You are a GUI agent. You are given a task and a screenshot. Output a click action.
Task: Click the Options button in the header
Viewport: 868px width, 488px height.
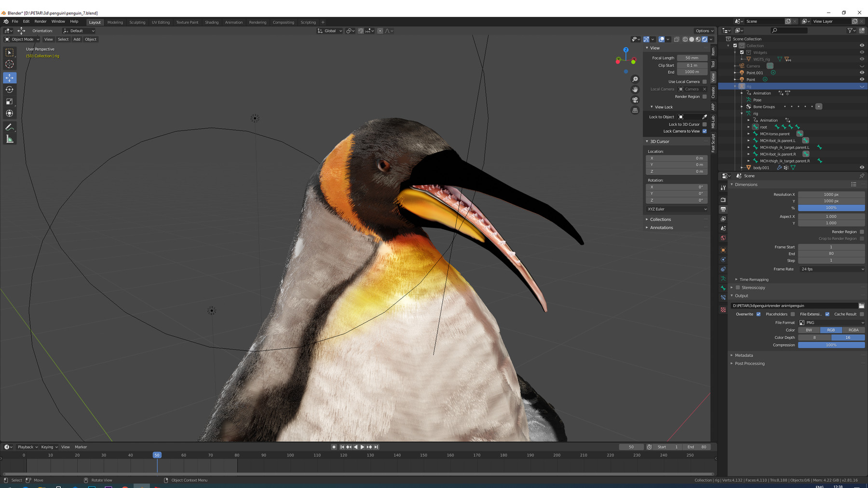(704, 30)
